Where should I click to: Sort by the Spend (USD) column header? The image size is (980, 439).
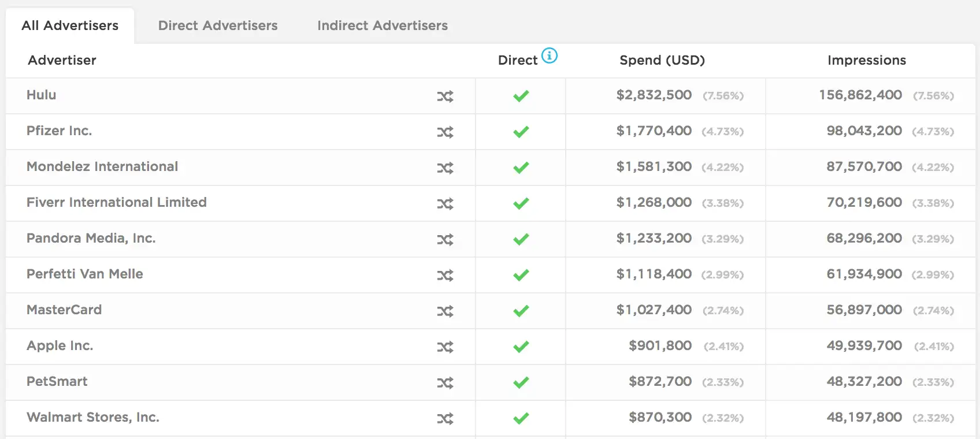pyautogui.click(x=662, y=60)
